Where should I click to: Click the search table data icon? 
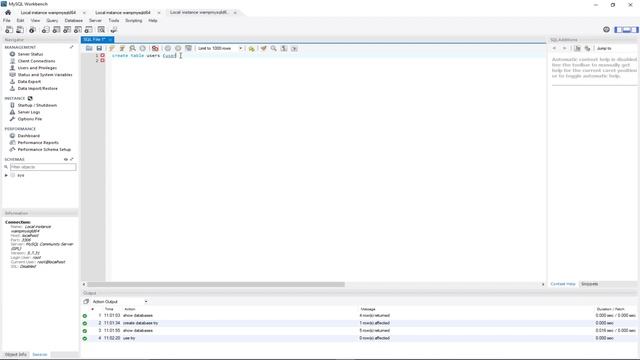coord(101,30)
